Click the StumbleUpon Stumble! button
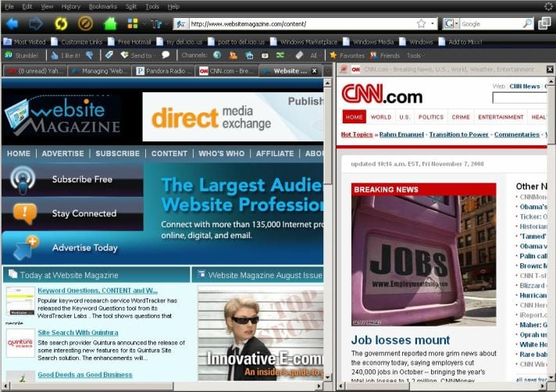This screenshot has width=556, height=392. (x=21, y=55)
